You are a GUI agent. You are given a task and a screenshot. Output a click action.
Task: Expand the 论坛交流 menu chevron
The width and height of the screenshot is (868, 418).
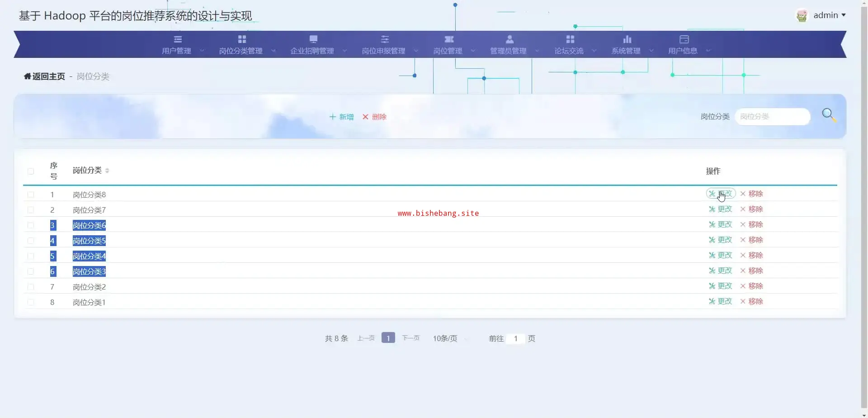pyautogui.click(x=594, y=51)
